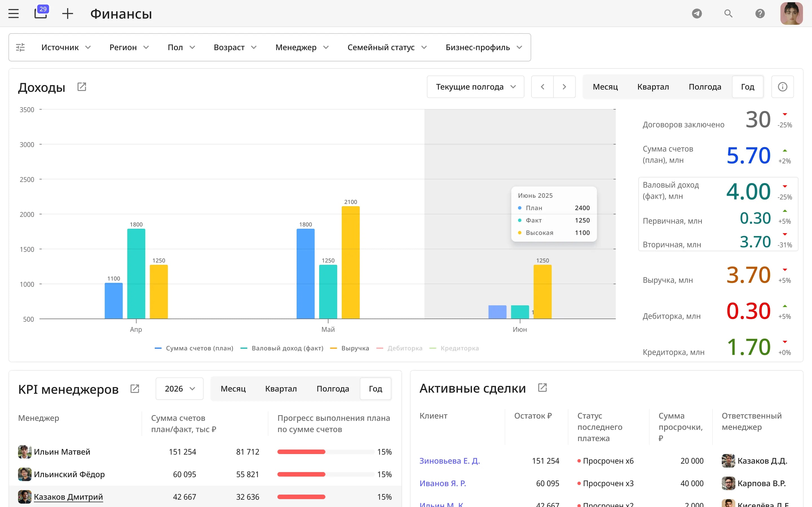Open the hamburger main menu
Image resolution: width=812 pixels, height=507 pixels.
tap(14, 14)
